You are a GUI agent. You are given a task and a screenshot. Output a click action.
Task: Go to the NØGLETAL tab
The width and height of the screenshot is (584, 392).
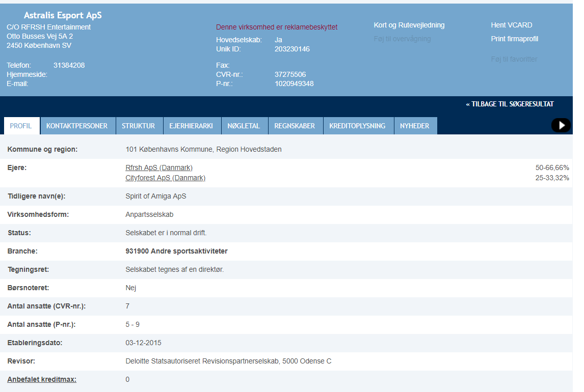[x=244, y=126]
